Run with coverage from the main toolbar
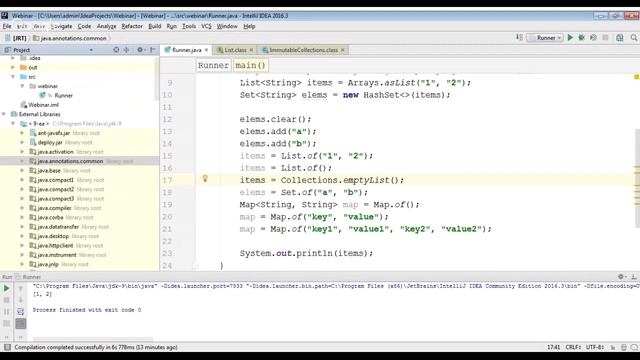This screenshot has height=360, width=640. (x=593, y=38)
